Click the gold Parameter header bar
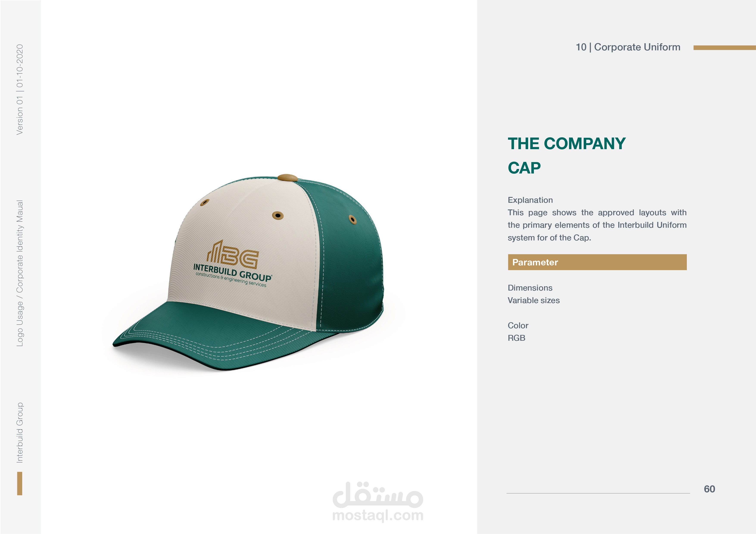Screen dimensions: 756x534 pyautogui.click(x=597, y=262)
